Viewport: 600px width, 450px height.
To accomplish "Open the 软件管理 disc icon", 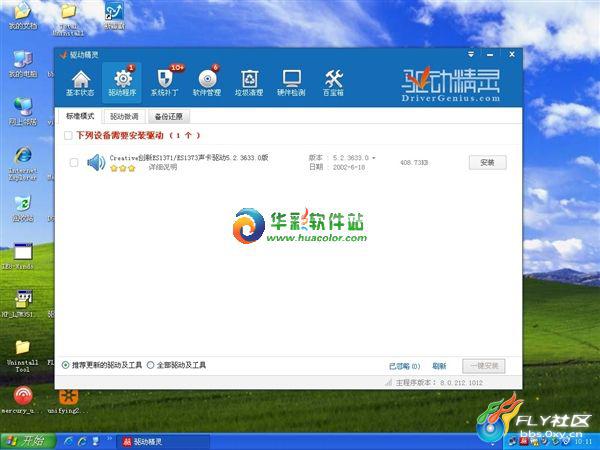I will tap(207, 83).
